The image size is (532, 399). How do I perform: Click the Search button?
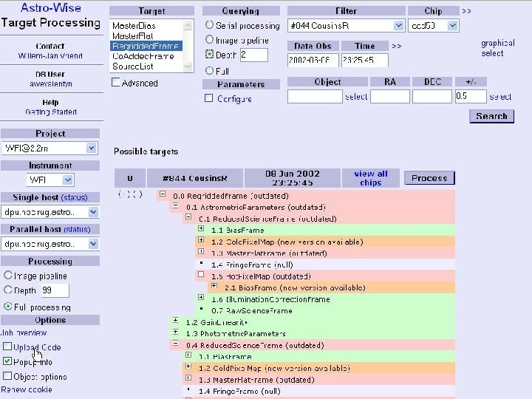coord(491,116)
